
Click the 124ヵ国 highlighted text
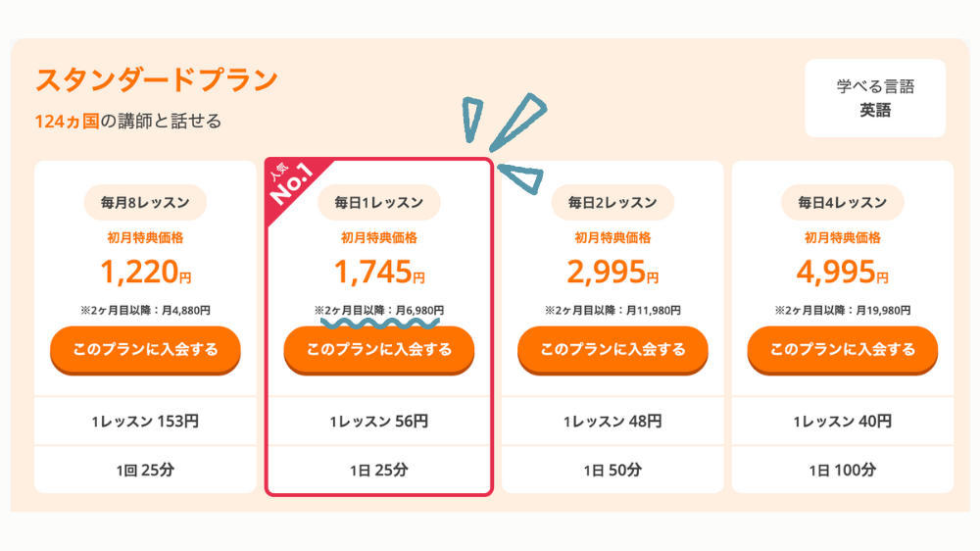[67, 121]
